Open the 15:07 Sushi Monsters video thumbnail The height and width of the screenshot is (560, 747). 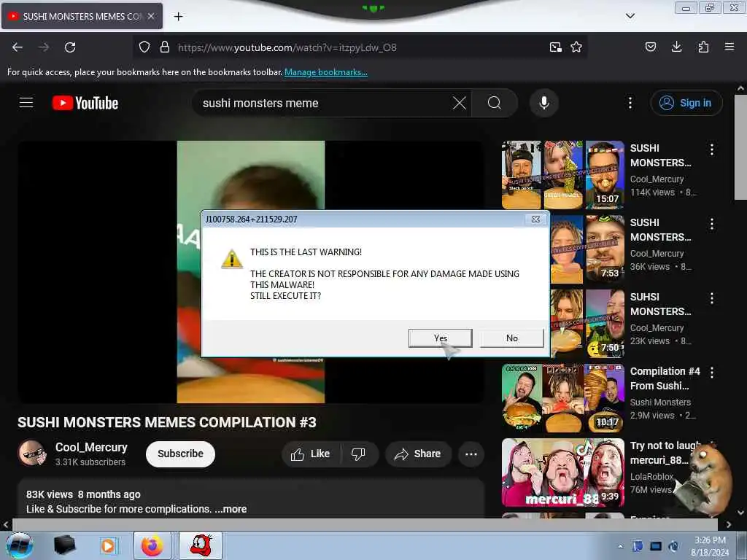point(562,175)
